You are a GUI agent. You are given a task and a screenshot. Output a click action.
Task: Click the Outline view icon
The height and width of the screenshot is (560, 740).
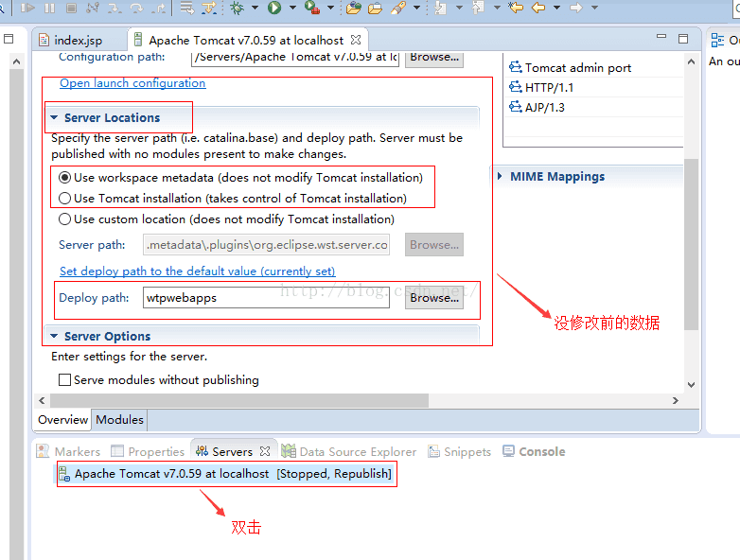[x=717, y=40]
